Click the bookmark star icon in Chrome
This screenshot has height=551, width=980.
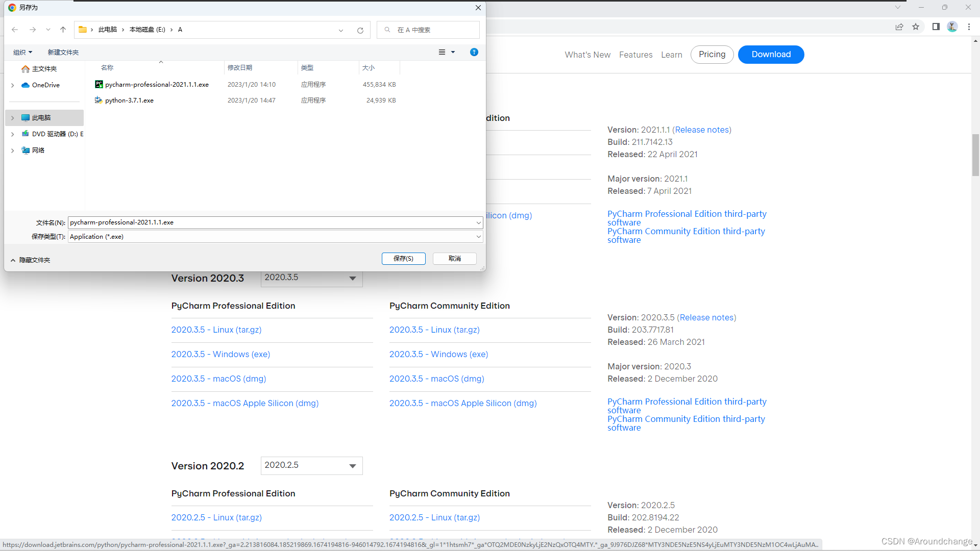pyautogui.click(x=916, y=27)
